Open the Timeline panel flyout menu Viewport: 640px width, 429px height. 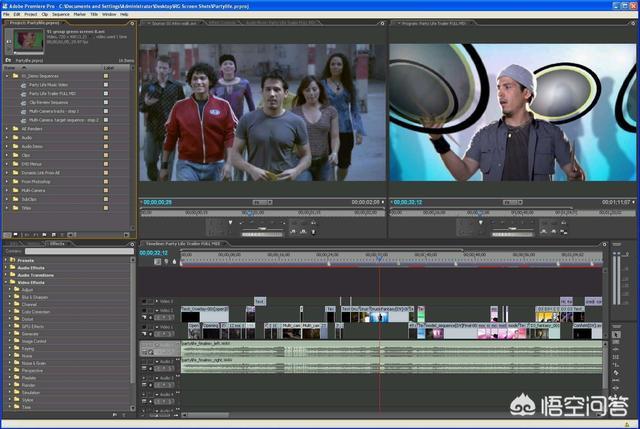(604, 244)
